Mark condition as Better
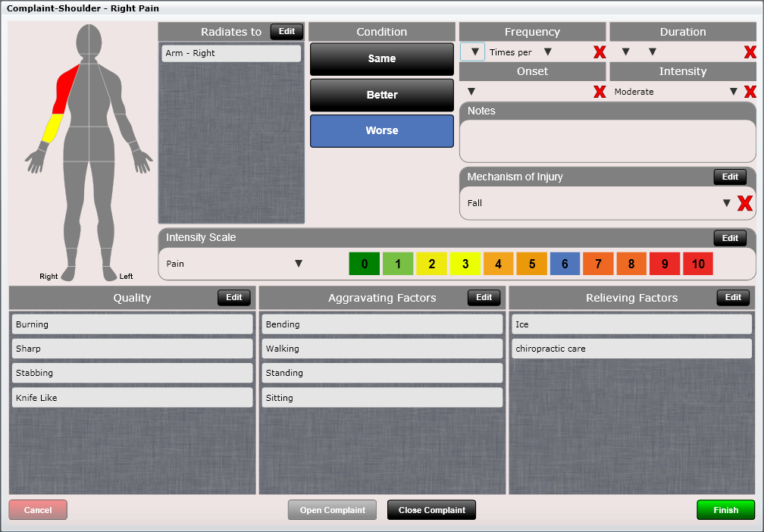This screenshot has width=764, height=532. [381, 95]
